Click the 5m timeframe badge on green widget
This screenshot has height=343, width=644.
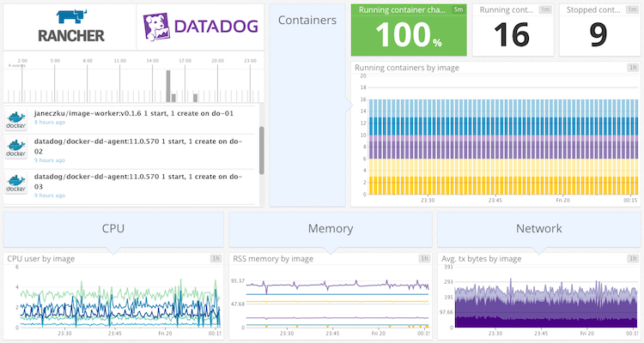tap(459, 9)
